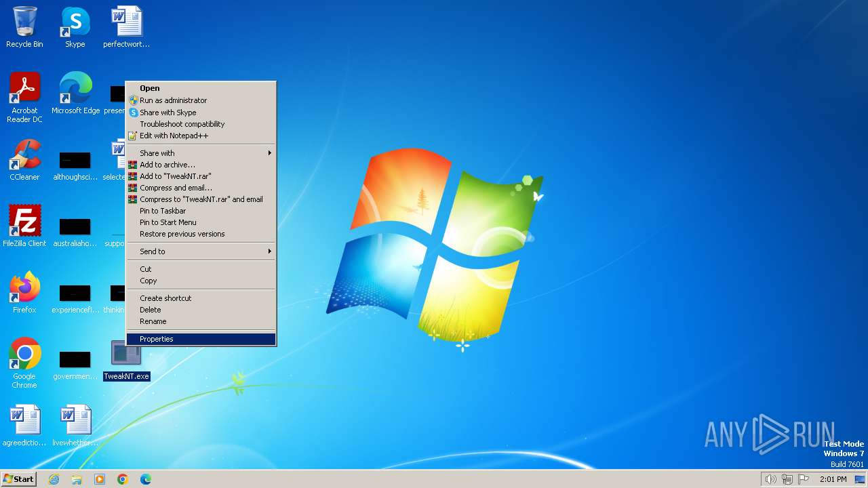Click the volume speaker tray icon
The width and height of the screenshot is (868, 488).
(770, 479)
